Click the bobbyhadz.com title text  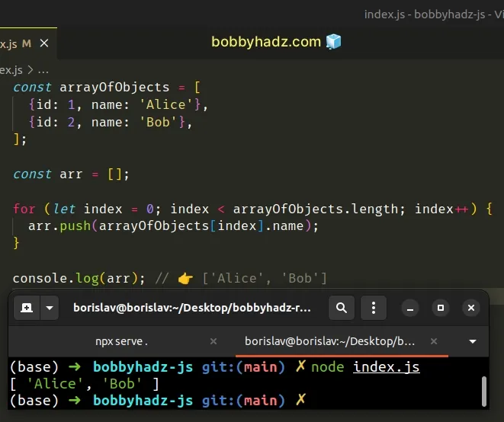coord(266,42)
